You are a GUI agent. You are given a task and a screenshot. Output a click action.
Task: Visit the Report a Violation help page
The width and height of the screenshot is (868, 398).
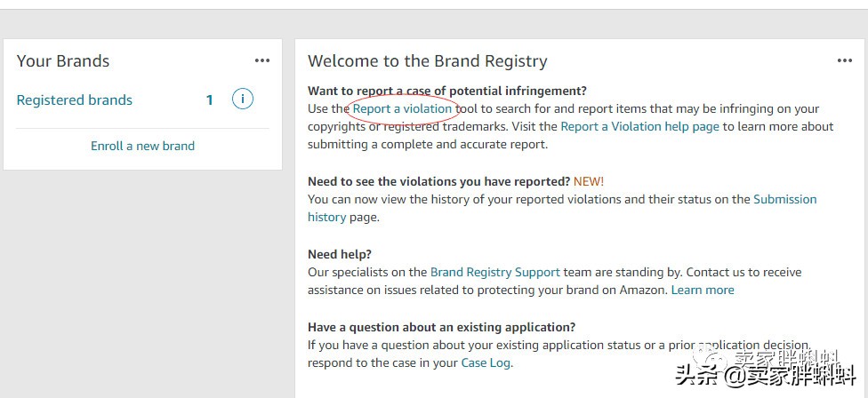coord(639,126)
